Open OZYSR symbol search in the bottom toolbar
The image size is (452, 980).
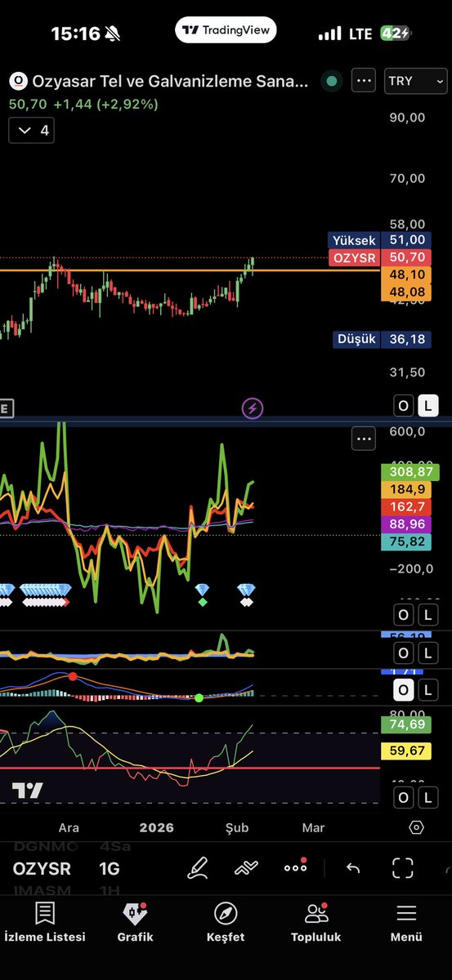42,868
